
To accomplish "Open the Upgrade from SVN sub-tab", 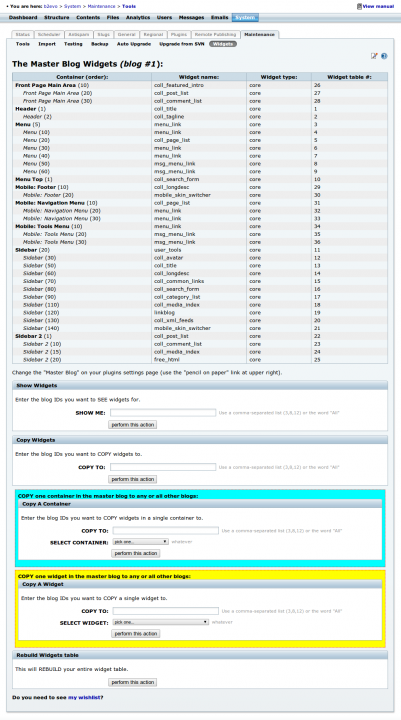I will point(181,44).
